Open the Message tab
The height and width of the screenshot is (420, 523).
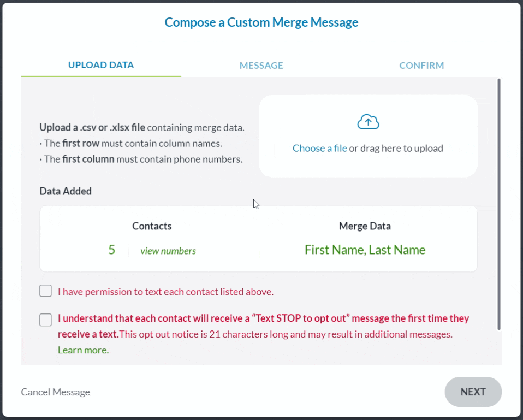pos(261,66)
